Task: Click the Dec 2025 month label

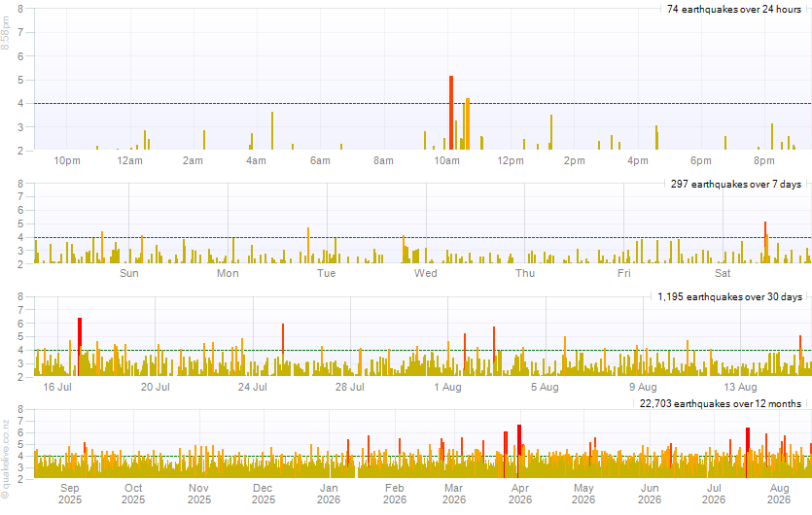Action: [264, 494]
